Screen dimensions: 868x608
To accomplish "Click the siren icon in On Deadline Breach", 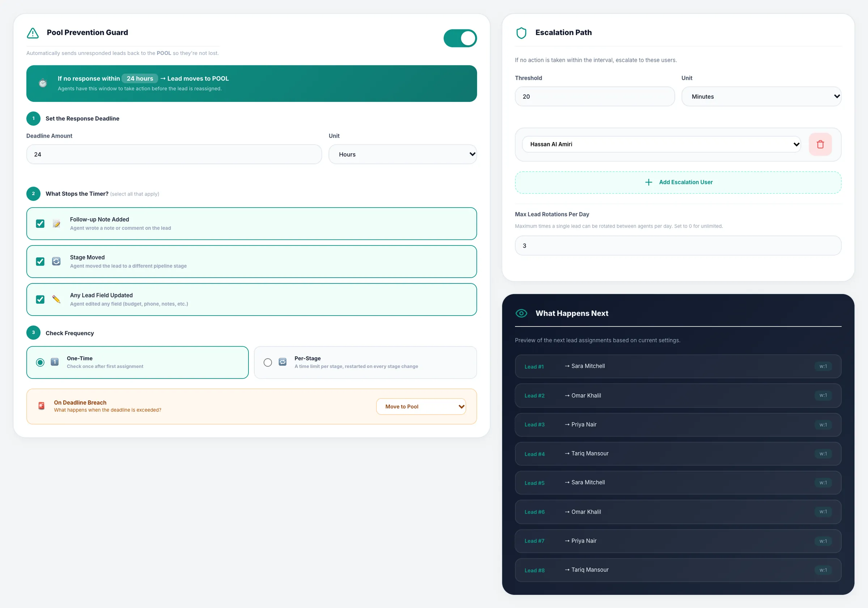I will point(42,406).
